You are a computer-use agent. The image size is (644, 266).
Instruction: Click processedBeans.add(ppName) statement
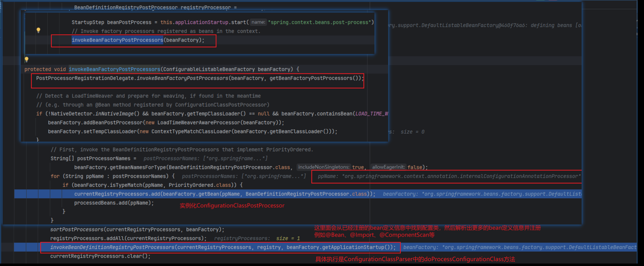pos(114,203)
